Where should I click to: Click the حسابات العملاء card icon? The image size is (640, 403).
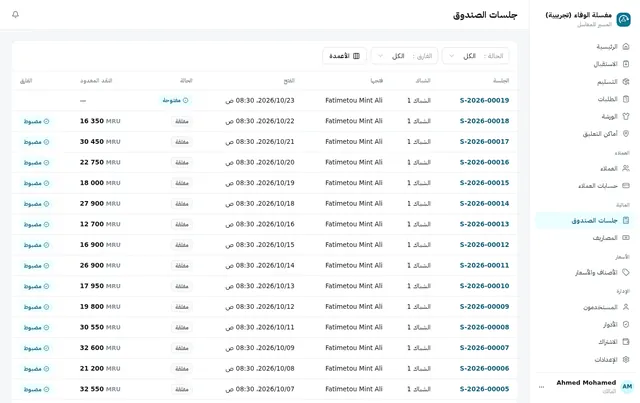(626, 185)
